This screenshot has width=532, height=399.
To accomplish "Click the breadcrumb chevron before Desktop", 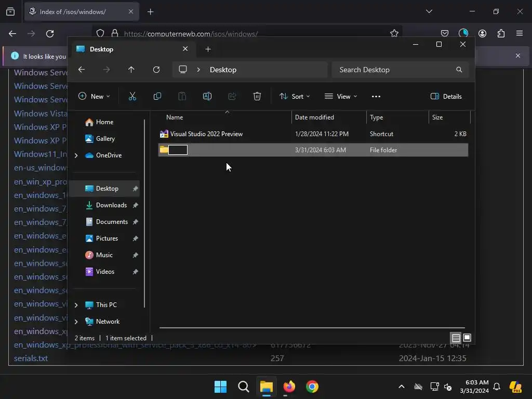I will [x=198, y=70].
